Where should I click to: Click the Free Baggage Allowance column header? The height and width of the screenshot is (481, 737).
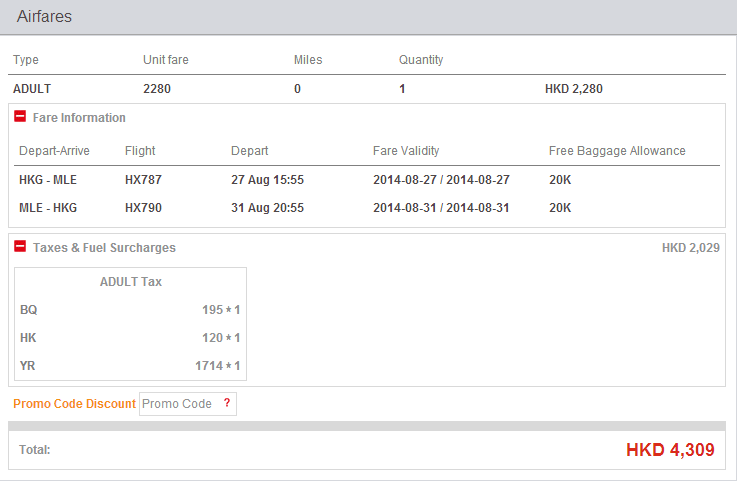pos(617,151)
